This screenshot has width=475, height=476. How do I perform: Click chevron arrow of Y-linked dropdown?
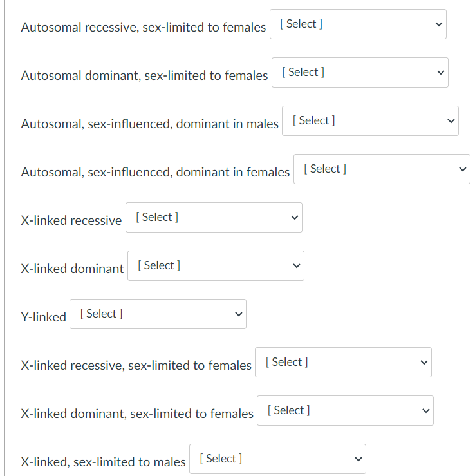pyautogui.click(x=239, y=314)
